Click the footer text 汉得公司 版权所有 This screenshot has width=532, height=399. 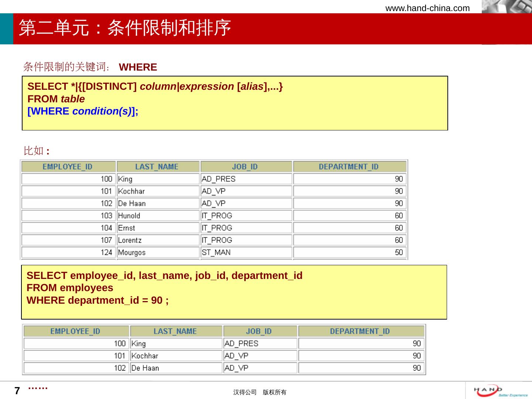pos(260,392)
